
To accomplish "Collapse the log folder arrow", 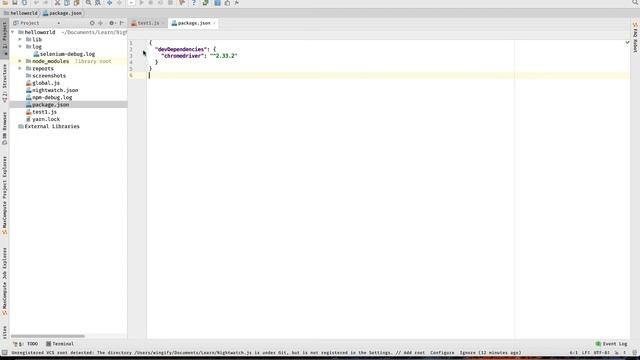I will 20,47.
